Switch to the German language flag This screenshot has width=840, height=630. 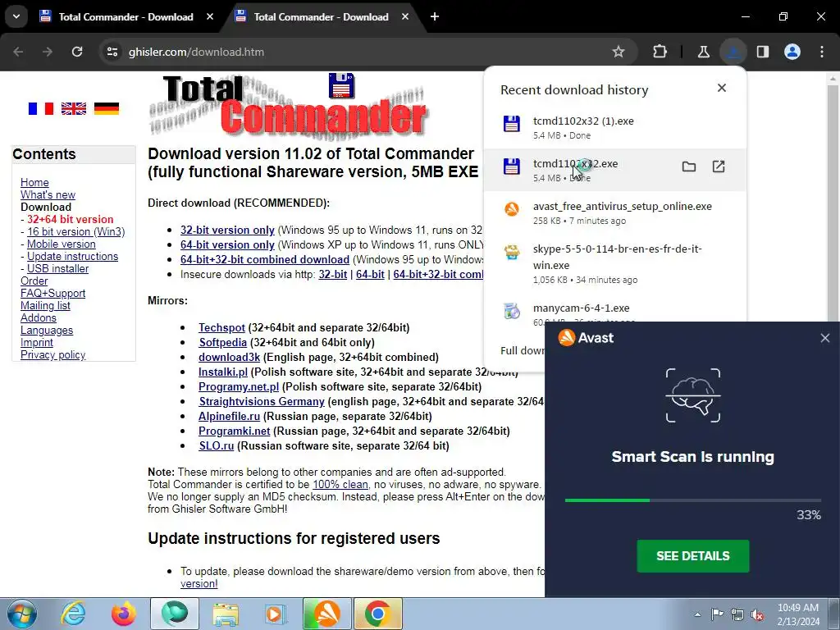[106, 109]
